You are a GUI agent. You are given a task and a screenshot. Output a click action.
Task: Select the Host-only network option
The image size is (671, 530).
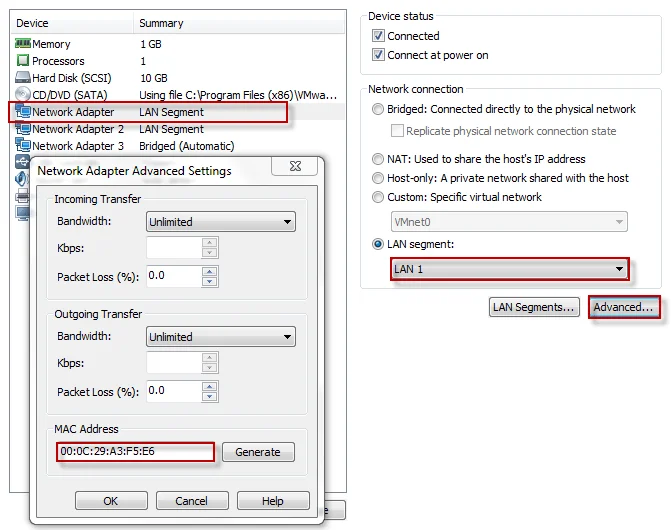coord(377,178)
